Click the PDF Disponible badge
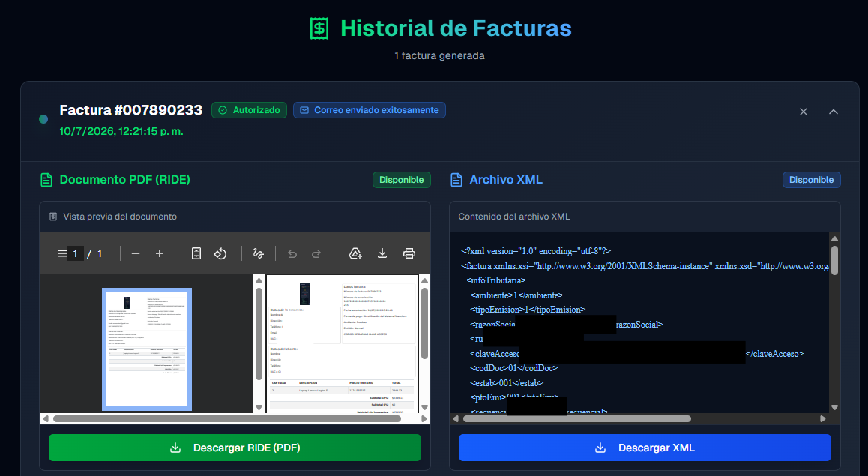 [401, 180]
